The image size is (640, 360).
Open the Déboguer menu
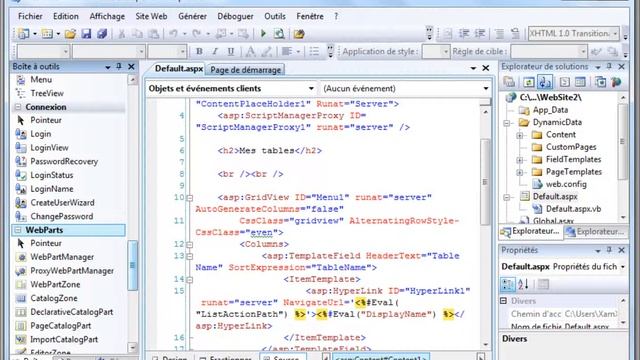(235, 16)
